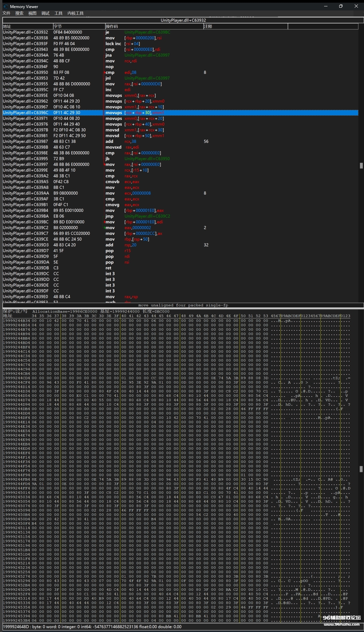The height and width of the screenshot is (632, 364).
Task: Click the Memory Viewer app icon in title bar
Action: [x=5, y=6]
